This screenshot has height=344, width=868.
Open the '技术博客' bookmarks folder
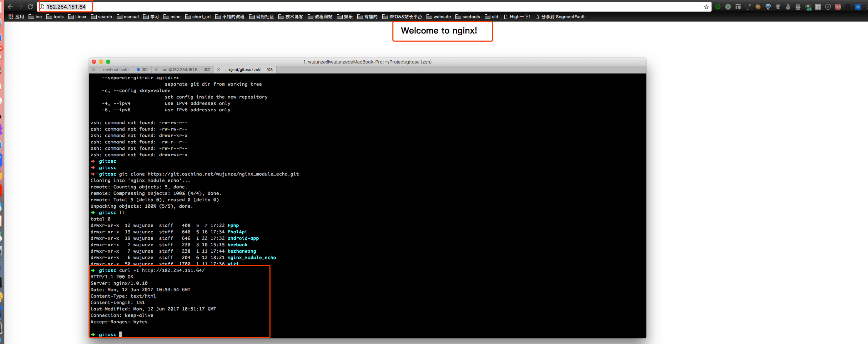pyautogui.click(x=291, y=17)
